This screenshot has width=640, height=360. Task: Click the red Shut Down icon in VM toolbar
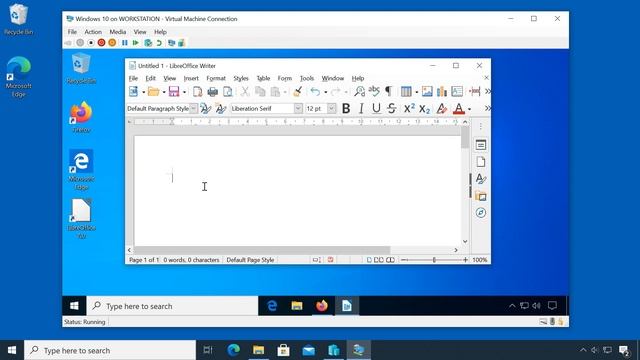(x=101, y=42)
